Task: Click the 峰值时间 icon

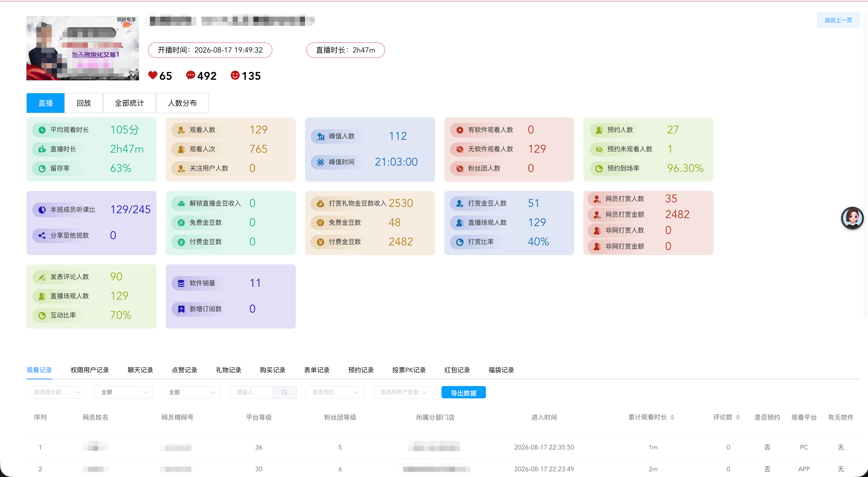Action: [321, 162]
